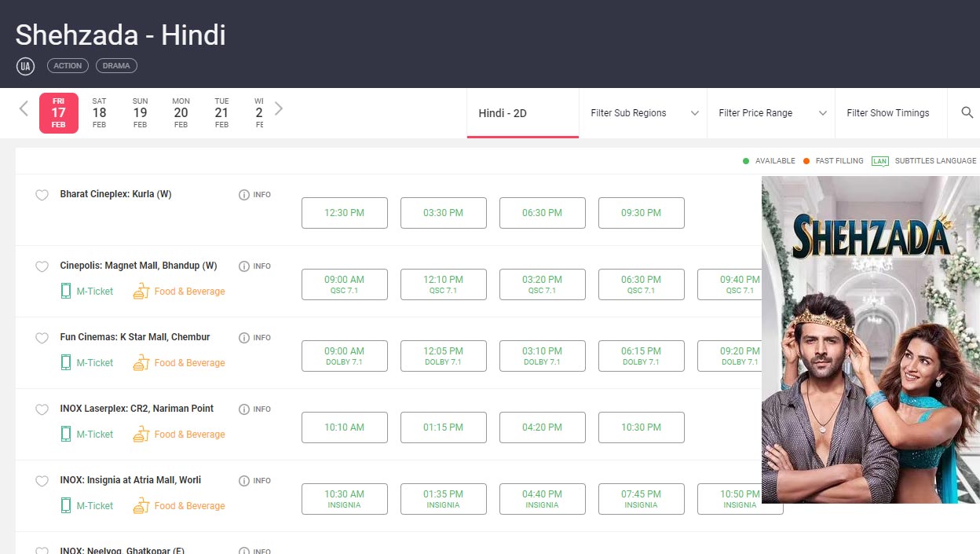Mark INOX Laserplex CR2 as favorite
This screenshot has height=554, width=980.
(42, 409)
